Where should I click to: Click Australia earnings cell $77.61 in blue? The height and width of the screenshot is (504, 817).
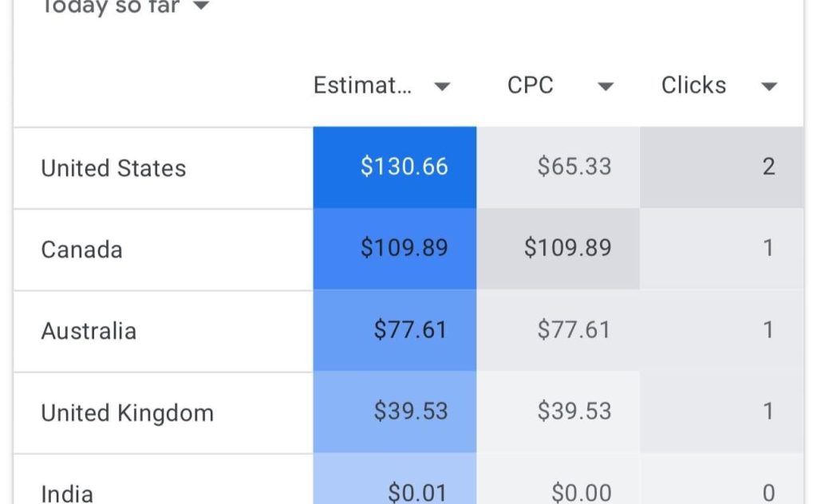[410, 329]
